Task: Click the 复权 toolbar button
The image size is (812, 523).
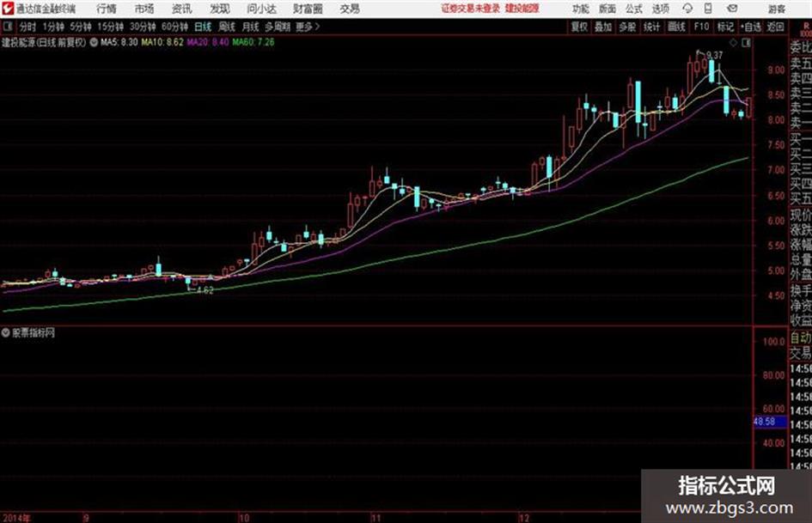Action: [x=579, y=27]
